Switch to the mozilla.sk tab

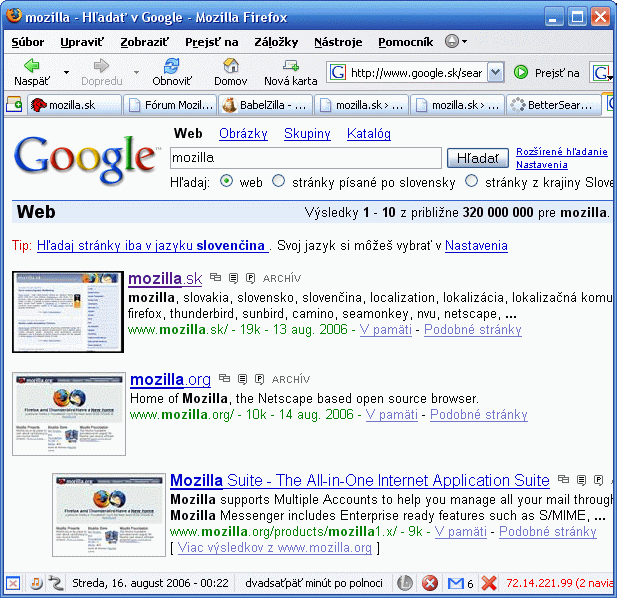tap(74, 105)
